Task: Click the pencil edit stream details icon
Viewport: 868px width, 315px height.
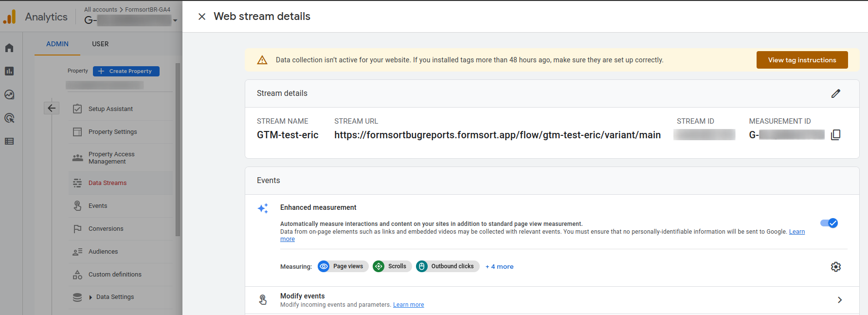Action: 835,93
